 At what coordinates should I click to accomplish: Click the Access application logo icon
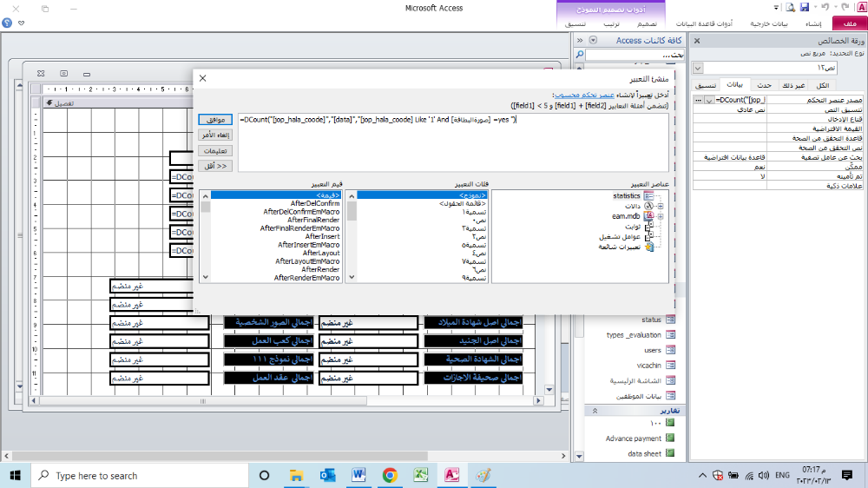861,7
